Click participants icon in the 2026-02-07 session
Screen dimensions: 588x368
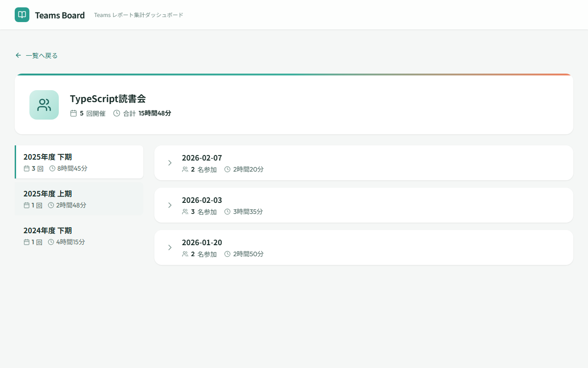click(x=185, y=169)
